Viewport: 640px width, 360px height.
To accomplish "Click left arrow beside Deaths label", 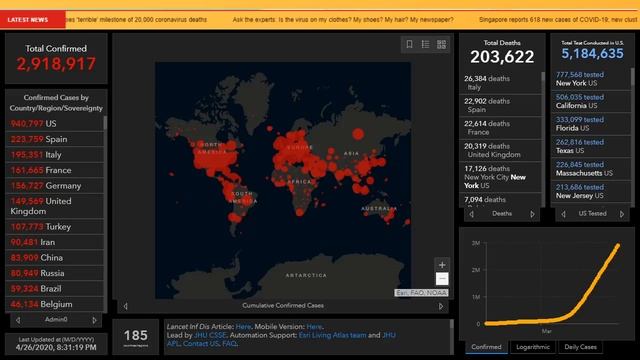I will (471, 214).
